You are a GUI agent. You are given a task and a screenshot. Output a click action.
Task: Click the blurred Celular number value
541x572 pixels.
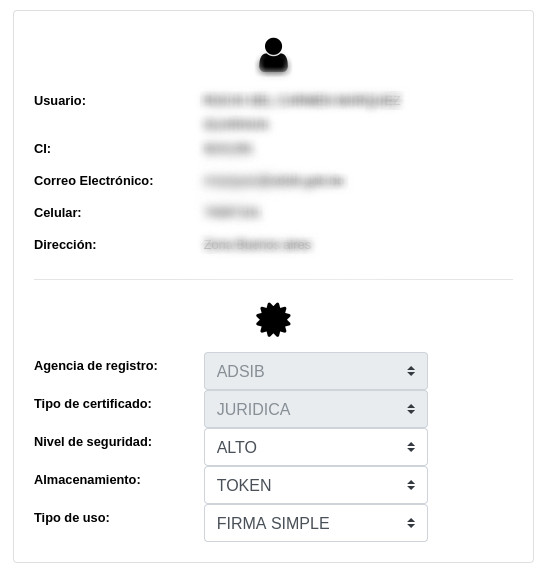click(x=232, y=212)
